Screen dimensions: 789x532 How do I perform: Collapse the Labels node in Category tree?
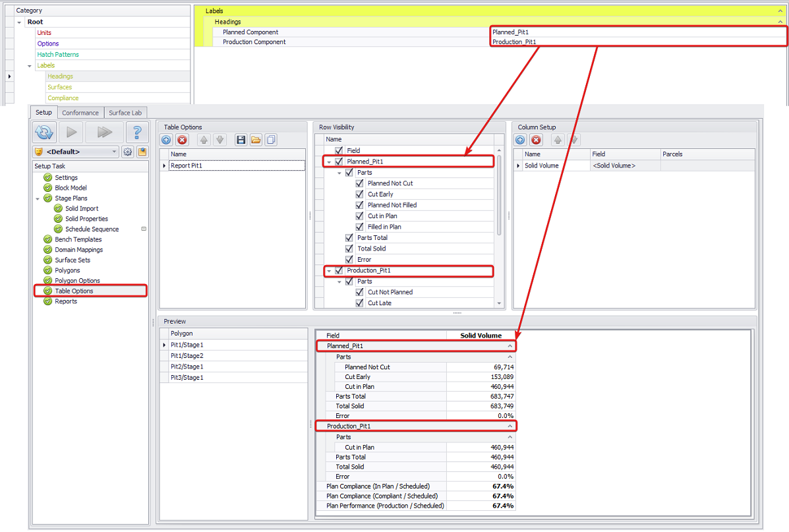29,66
